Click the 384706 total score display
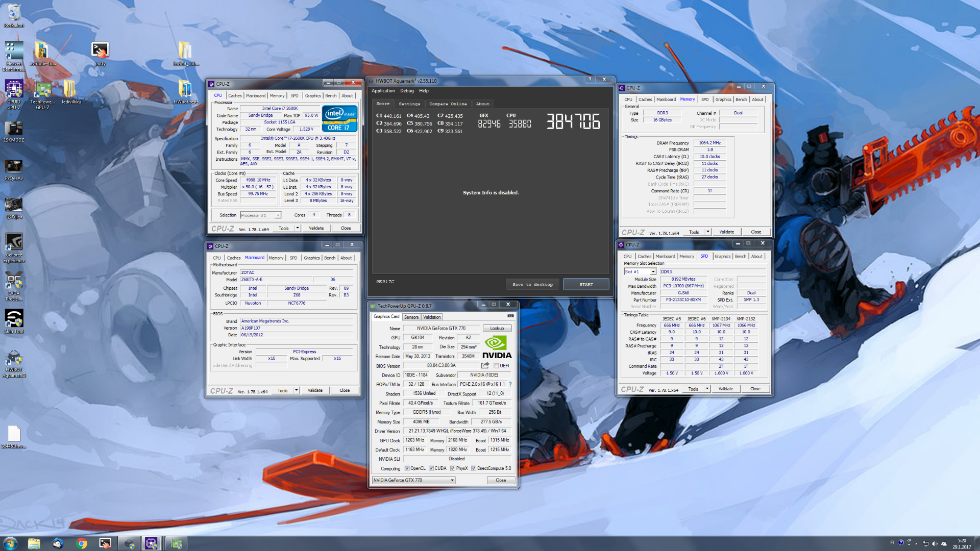 pos(573,121)
